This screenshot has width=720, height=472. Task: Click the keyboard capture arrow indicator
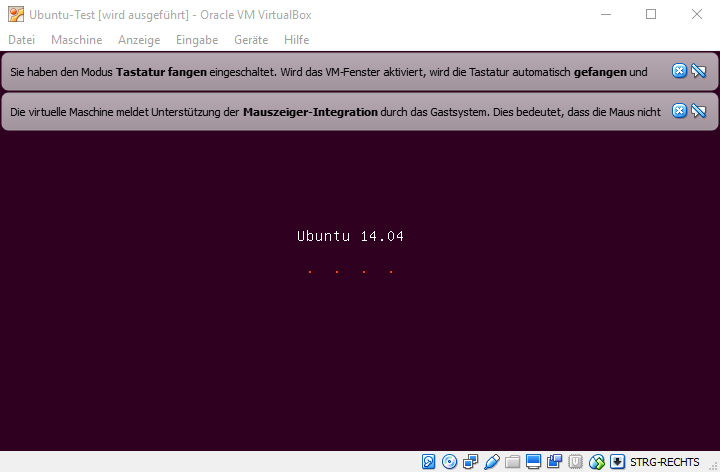(x=617, y=462)
